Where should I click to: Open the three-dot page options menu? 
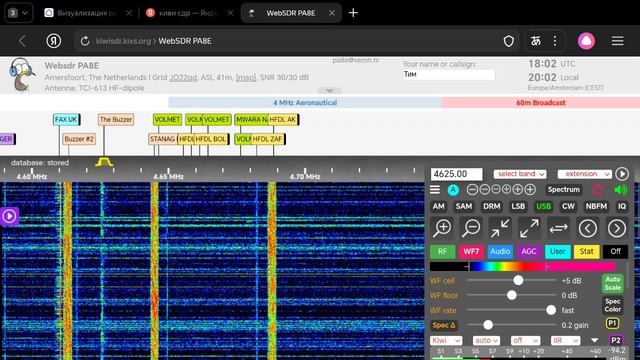555,41
